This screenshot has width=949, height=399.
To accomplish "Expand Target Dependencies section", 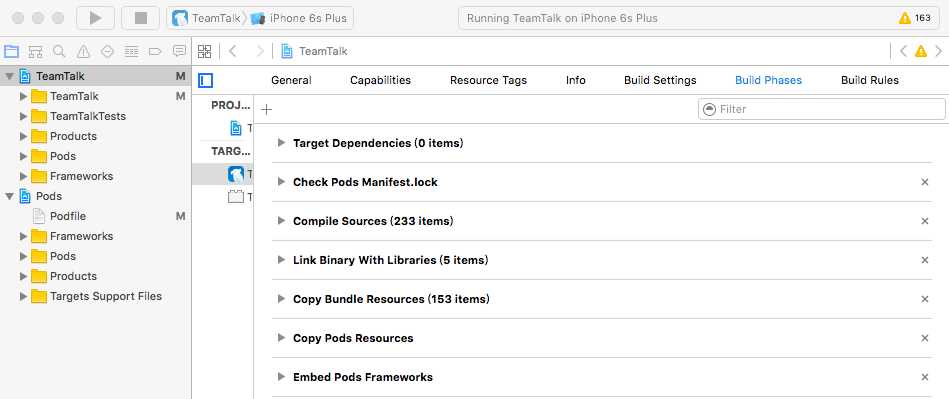I will click(281, 143).
